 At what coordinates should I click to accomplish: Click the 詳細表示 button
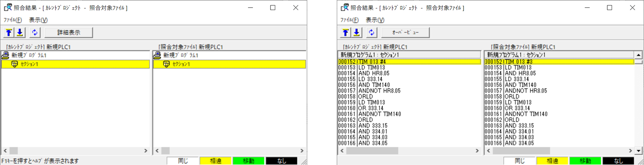pos(69,32)
